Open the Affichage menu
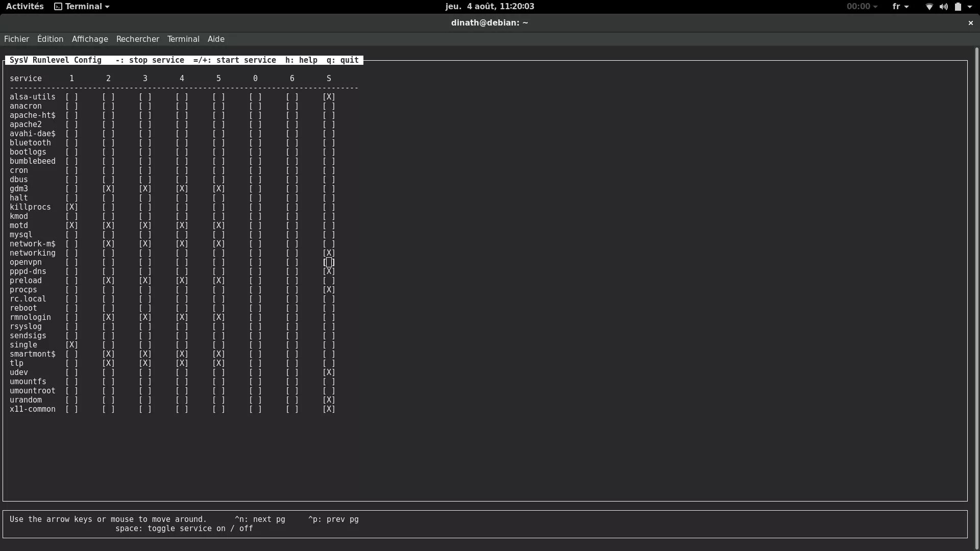The height and width of the screenshot is (551, 980). [89, 39]
